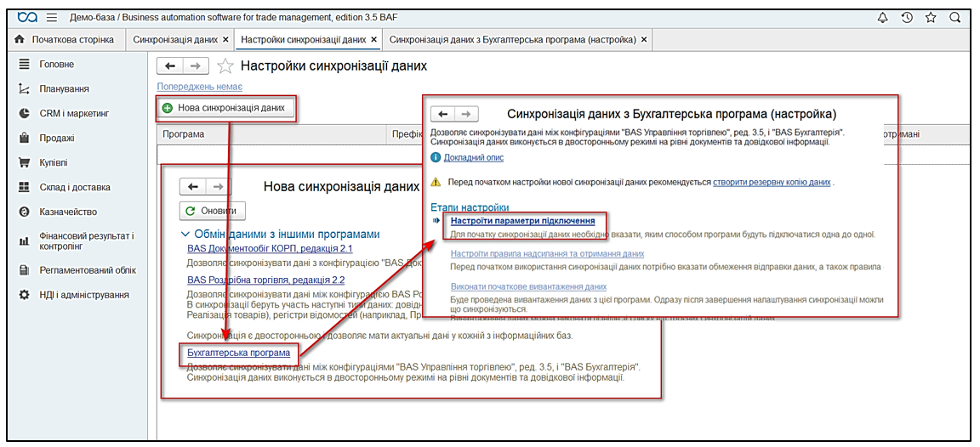Close the Настройки синхронізації даних tab
980x447 pixels.
[373, 39]
